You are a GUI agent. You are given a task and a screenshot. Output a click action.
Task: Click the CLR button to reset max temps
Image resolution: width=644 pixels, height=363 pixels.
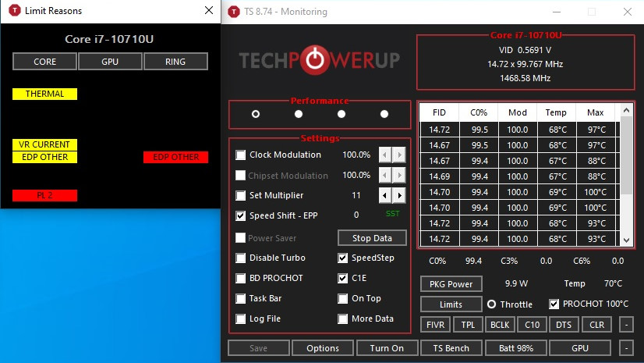[x=596, y=325]
